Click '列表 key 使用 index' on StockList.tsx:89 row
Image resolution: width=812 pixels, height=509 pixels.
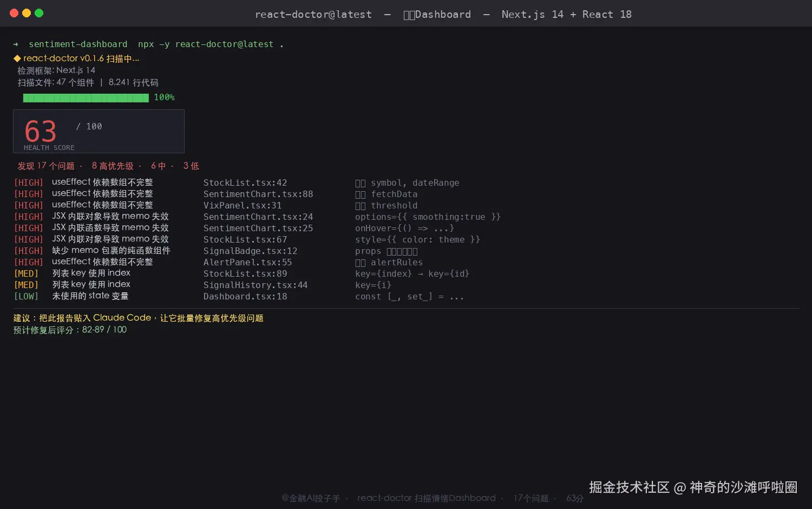click(x=91, y=273)
